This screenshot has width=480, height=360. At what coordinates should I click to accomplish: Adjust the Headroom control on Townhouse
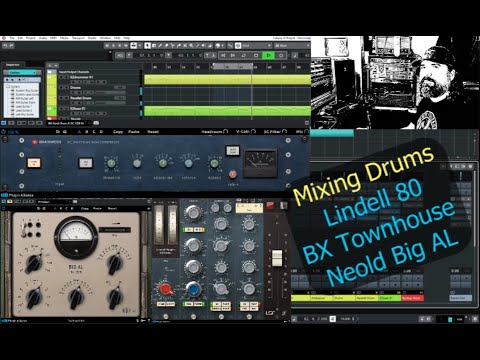215,132
